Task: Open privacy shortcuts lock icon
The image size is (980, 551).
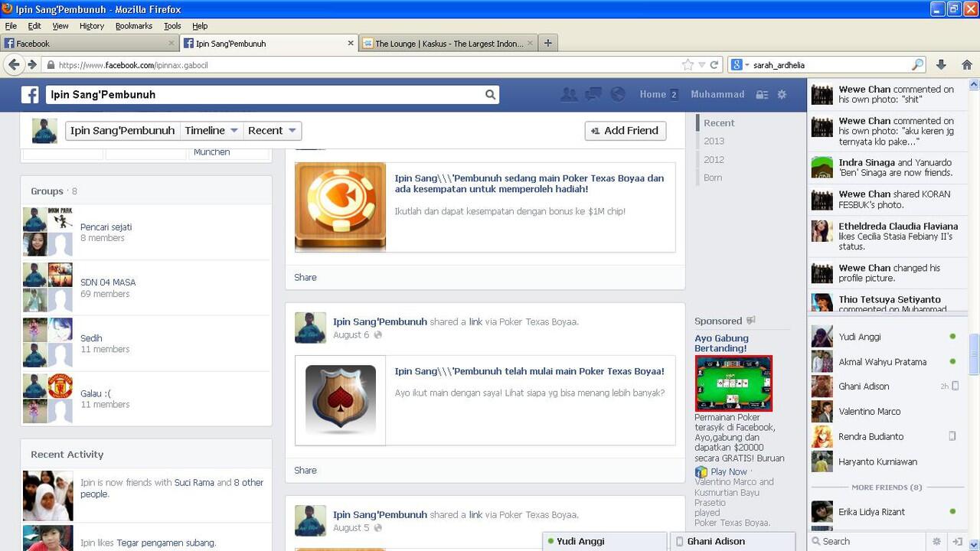Action: (762, 95)
